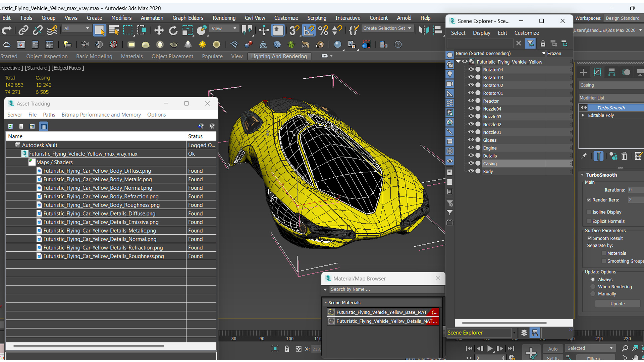This screenshot has width=644, height=362.
Task: Click the Link selection chain icon
Action: pyautogui.click(x=23, y=31)
